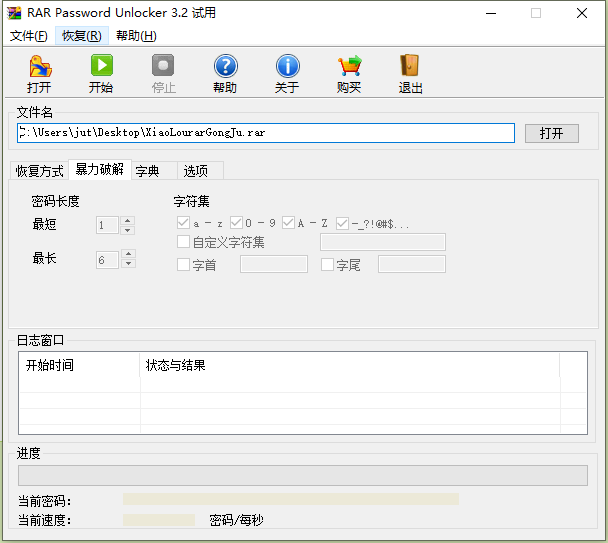Click the 字首 prefix text field
Screen dimensions: 608x543
274,264
